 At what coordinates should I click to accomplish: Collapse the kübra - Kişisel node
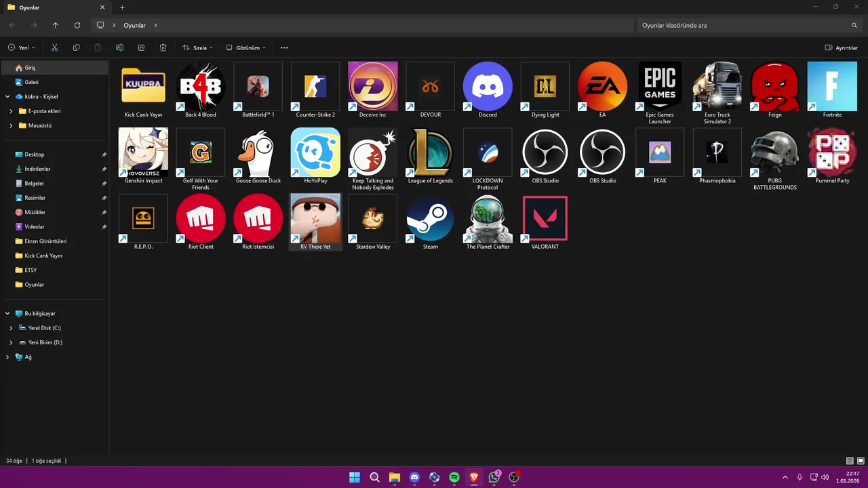[x=7, y=96]
